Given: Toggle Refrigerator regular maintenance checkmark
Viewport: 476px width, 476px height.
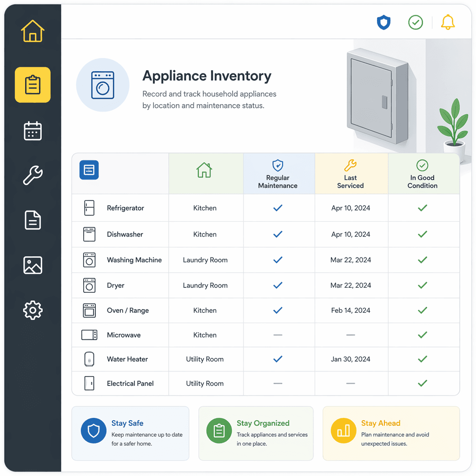Looking at the screenshot, I should 278,208.
